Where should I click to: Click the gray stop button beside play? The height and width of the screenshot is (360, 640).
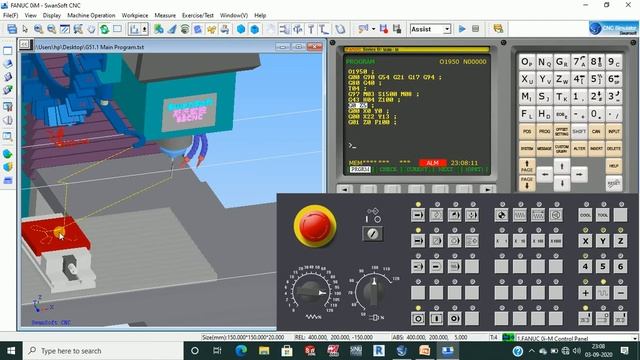tap(476, 29)
